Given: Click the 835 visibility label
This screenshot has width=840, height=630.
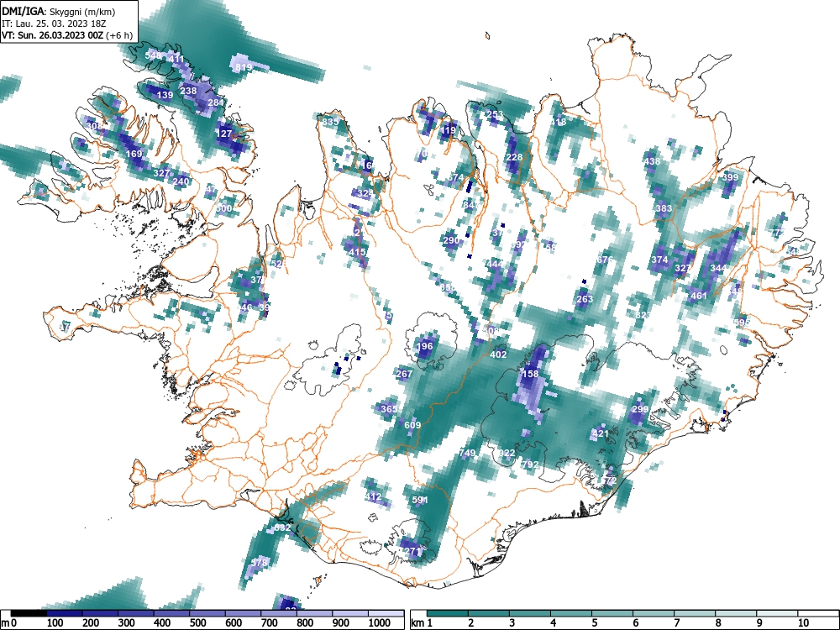Looking at the screenshot, I should pyautogui.click(x=330, y=122).
